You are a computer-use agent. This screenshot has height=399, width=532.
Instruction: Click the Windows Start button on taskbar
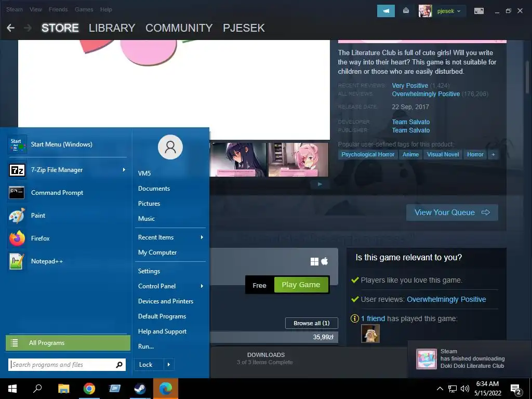point(12,389)
